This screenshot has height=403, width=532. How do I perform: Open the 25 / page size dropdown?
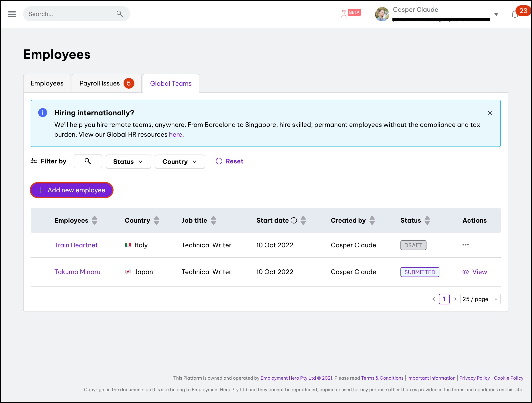(480, 299)
